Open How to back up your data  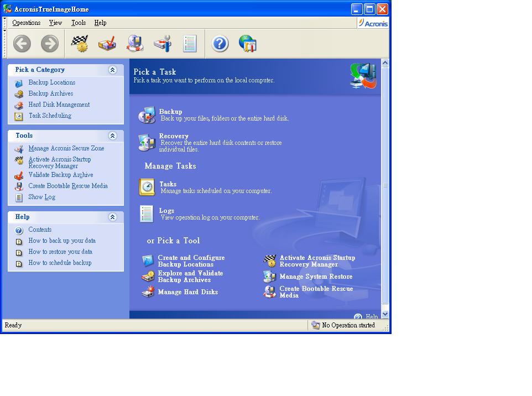click(x=62, y=241)
